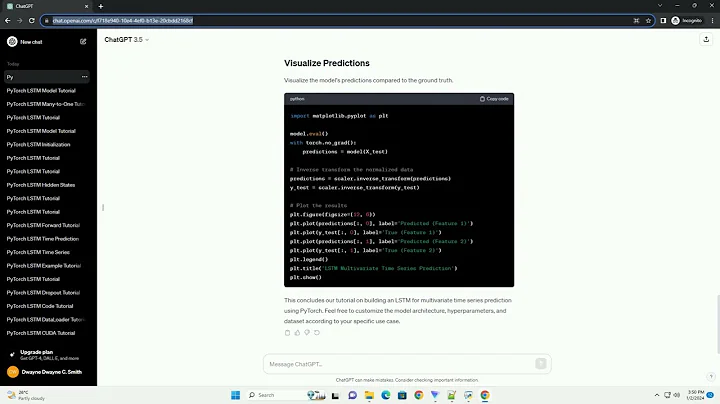Bookmark this page with the star icon
The image size is (720, 404).
click(648, 21)
